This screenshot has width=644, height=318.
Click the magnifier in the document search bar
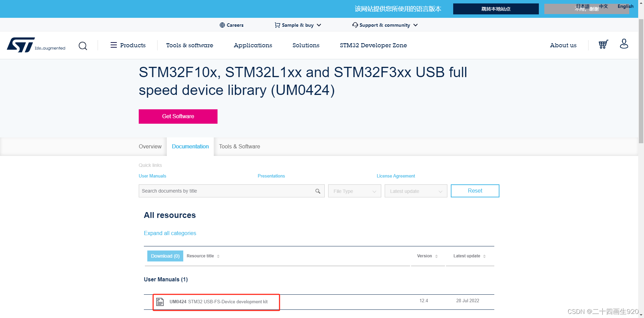click(x=318, y=191)
